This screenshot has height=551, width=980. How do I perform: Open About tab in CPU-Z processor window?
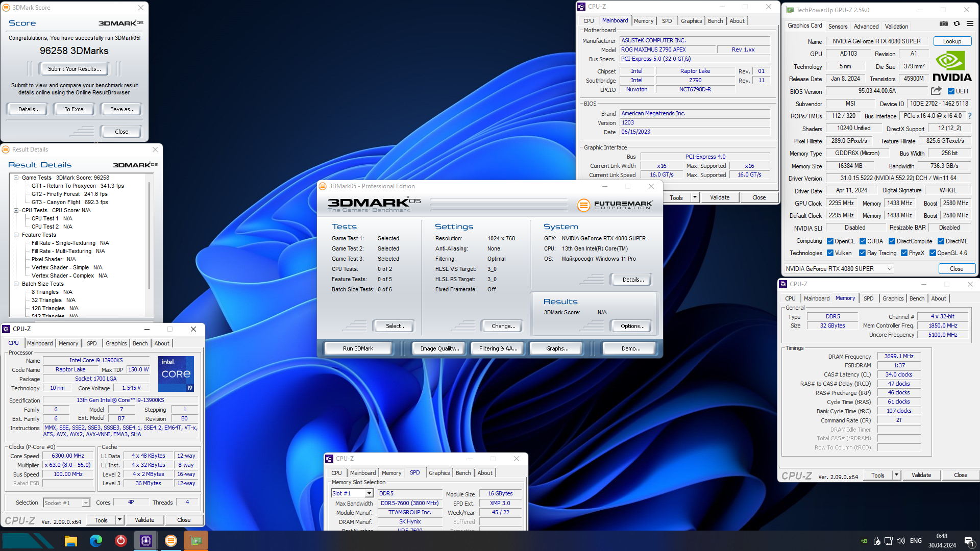point(162,343)
